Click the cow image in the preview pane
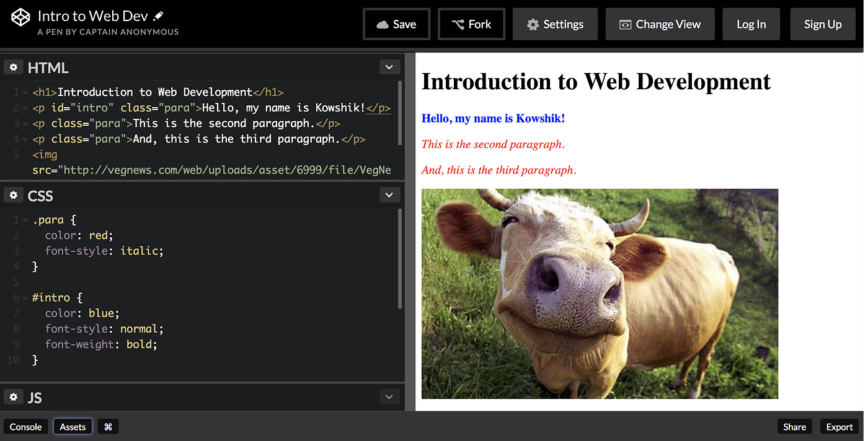 tap(600, 293)
